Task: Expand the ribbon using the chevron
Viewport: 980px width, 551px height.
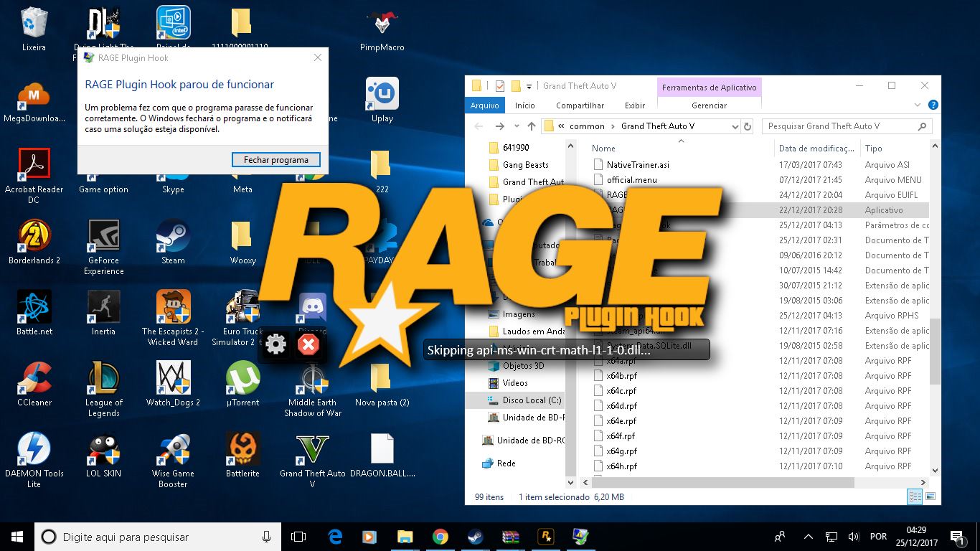Action: tap(918, 105)
